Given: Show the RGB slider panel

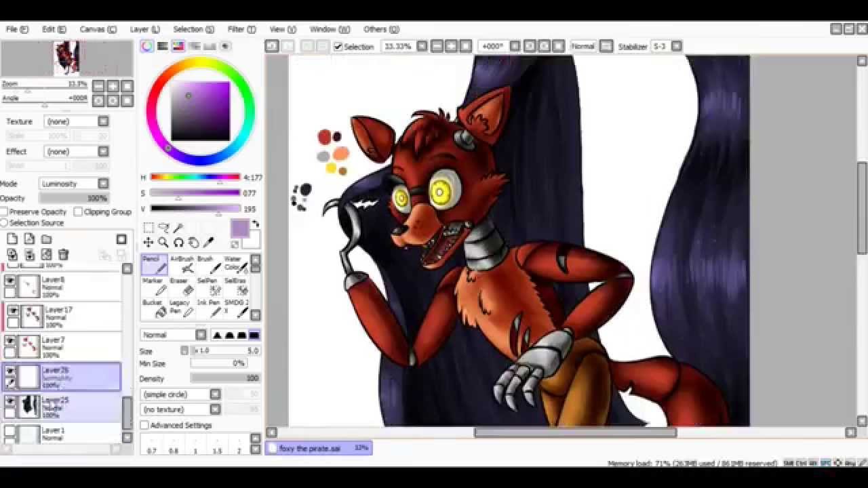Looking at the screenshot, I should click(163, 46).
